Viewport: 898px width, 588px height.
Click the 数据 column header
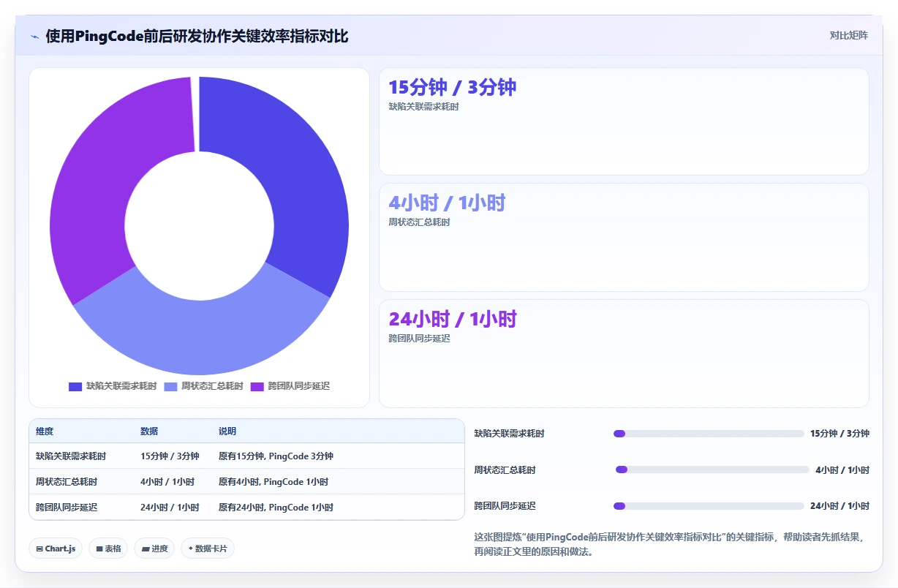pyautogui.click(x=149, y=431)
